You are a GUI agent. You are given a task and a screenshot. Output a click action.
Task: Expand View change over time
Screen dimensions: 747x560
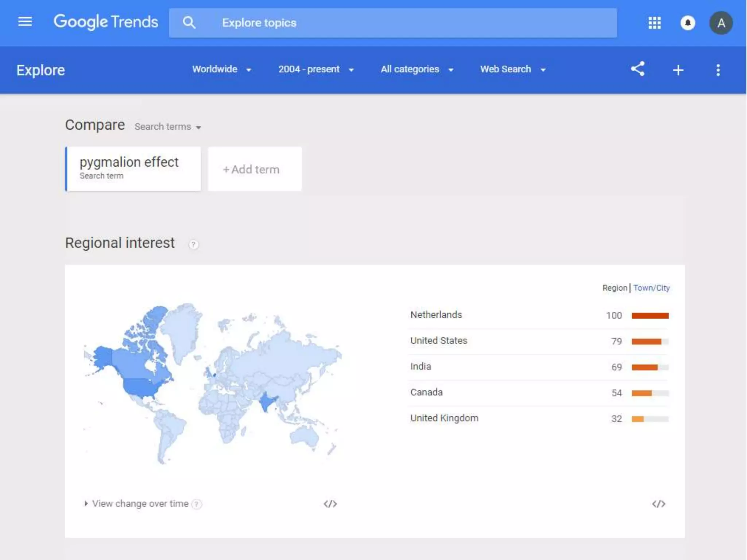[140, 504]
